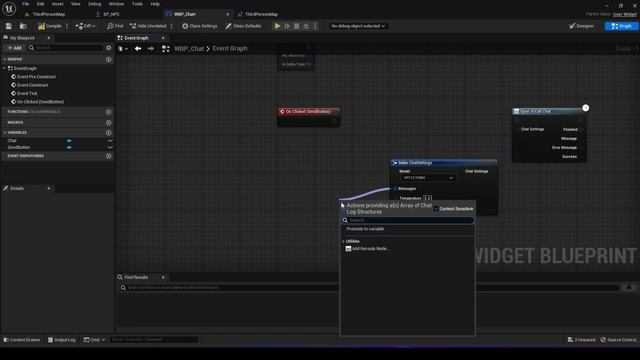
Task: Add new function with plus icon
Action: [x=109, y=112]
